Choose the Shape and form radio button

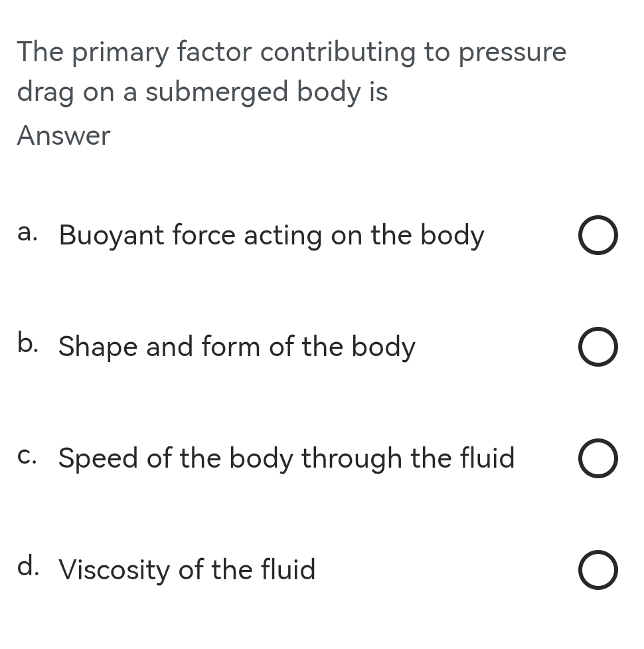coord(598,349)
